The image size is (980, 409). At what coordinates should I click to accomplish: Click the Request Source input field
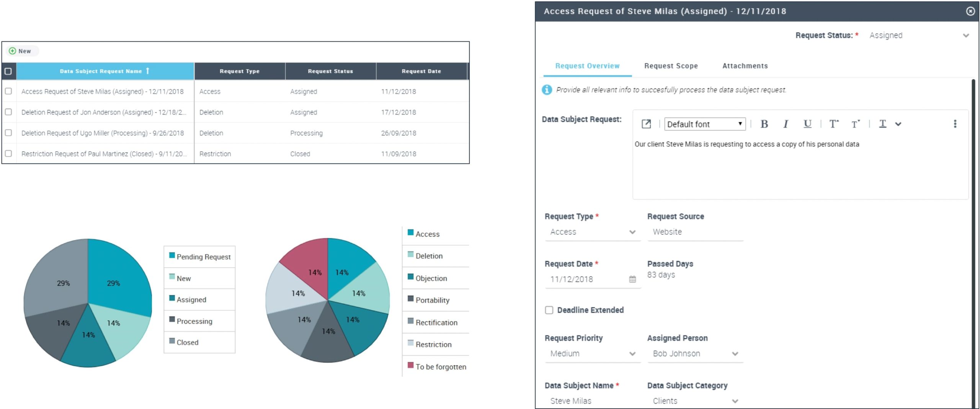(695, 232)
